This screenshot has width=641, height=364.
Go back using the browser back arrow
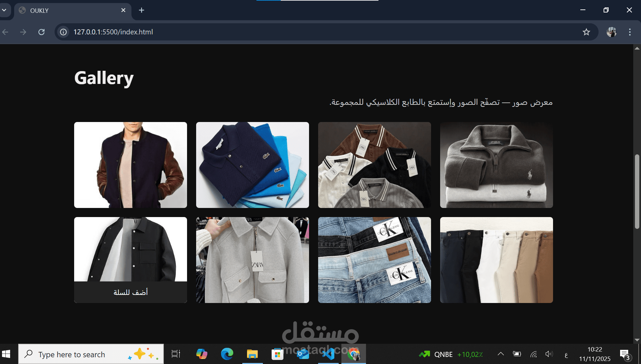[5, 32]
